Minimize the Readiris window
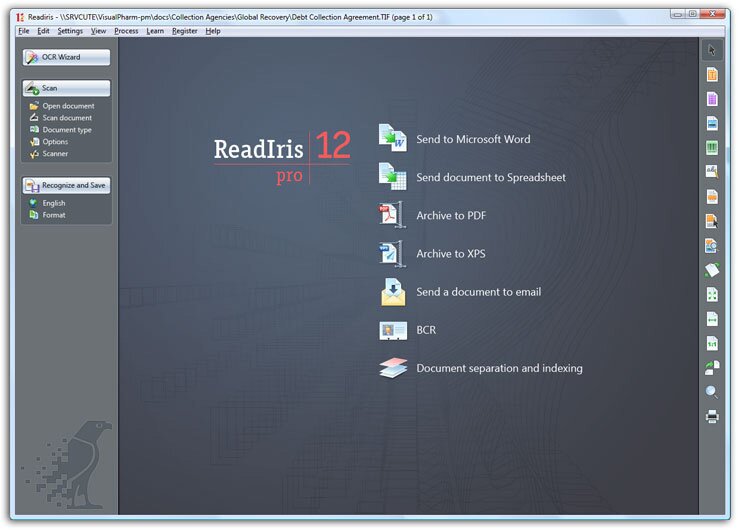The image size is (739, 530). (x=678, y=14)
